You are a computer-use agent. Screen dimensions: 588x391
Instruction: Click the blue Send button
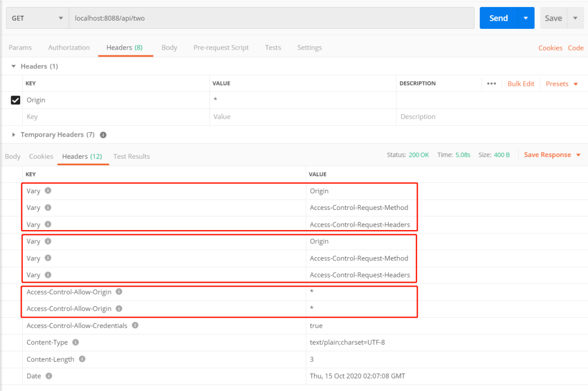[x=498, y=18]
